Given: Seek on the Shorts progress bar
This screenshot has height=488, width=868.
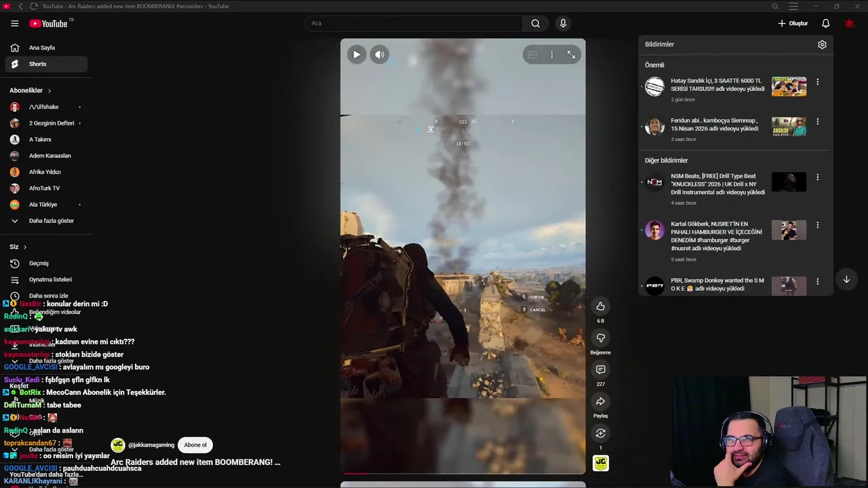Looking at the screenshot, I should coord(462,473).
